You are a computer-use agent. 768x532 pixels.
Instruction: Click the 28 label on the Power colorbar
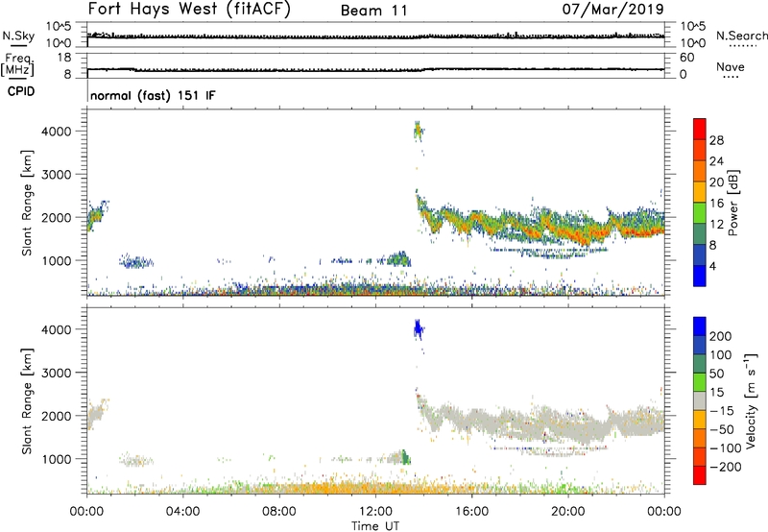tap(715, 140)
